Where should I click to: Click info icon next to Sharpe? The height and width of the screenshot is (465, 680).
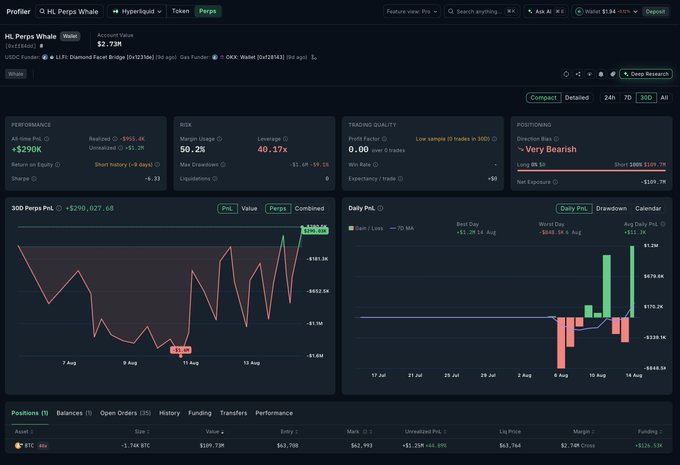34,179
